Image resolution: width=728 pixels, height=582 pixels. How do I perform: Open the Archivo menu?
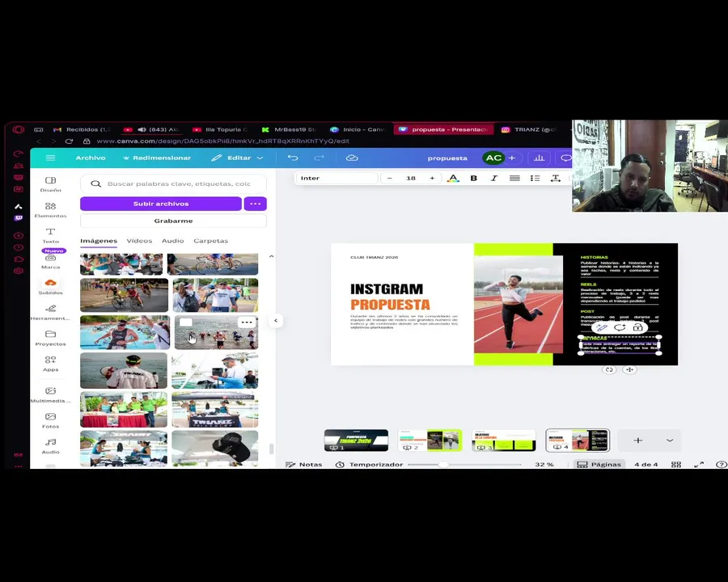click(91, 158)
